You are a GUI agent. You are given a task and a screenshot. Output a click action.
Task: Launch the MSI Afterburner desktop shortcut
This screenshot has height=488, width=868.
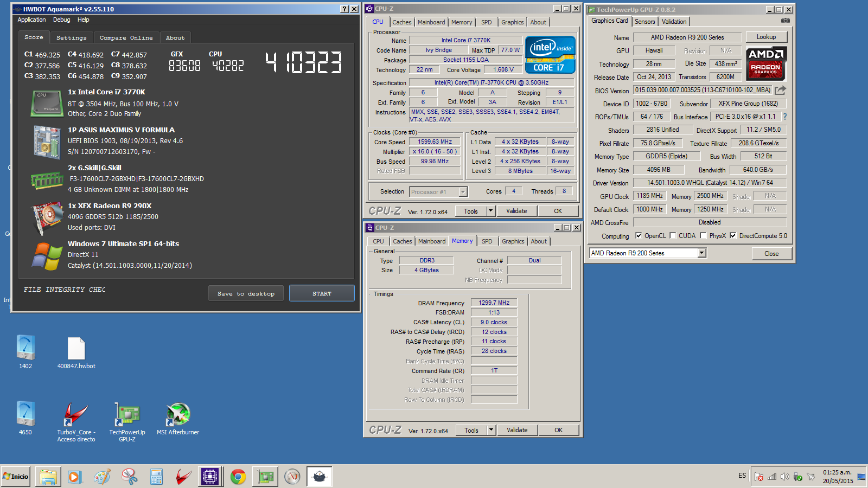[x=178, y=419]
